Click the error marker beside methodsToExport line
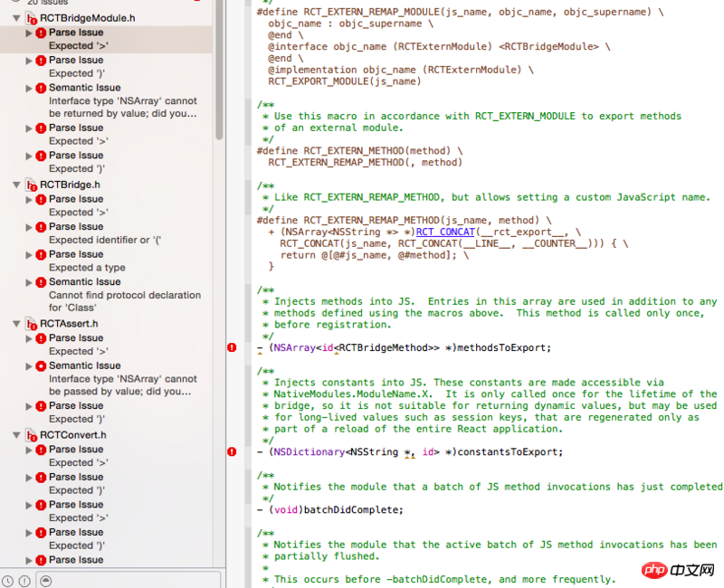This screenshot has width=724, height=588. coord(232,347)
